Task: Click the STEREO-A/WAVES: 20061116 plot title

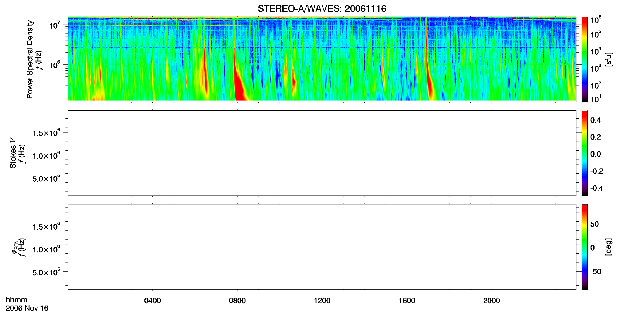Action: tap(322, 9)
